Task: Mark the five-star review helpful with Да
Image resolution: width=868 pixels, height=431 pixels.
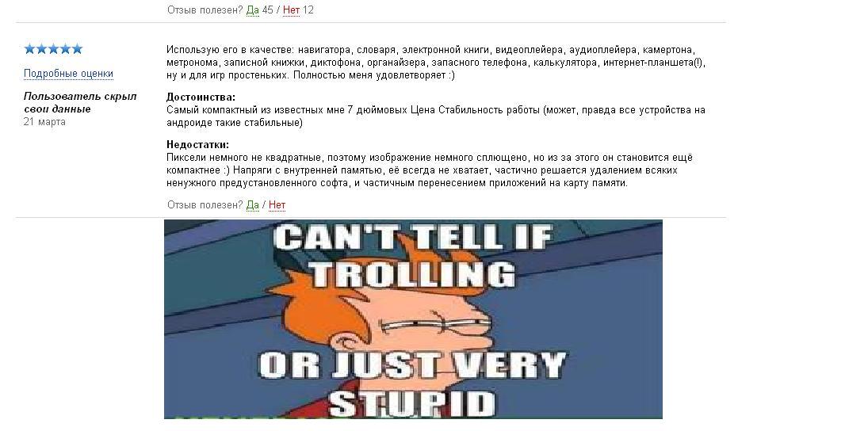Action: point(252,204)
